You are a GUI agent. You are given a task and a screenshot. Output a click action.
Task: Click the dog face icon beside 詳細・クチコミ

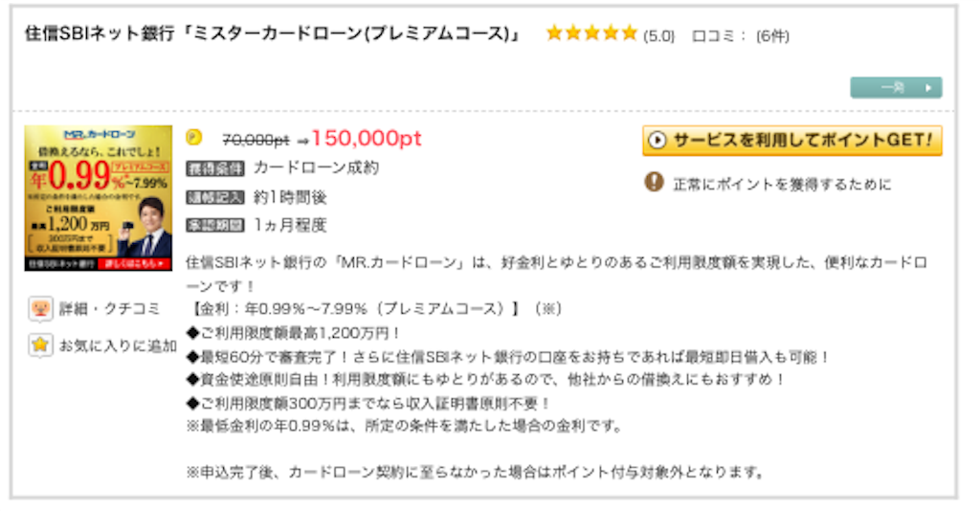pos(40,308)
